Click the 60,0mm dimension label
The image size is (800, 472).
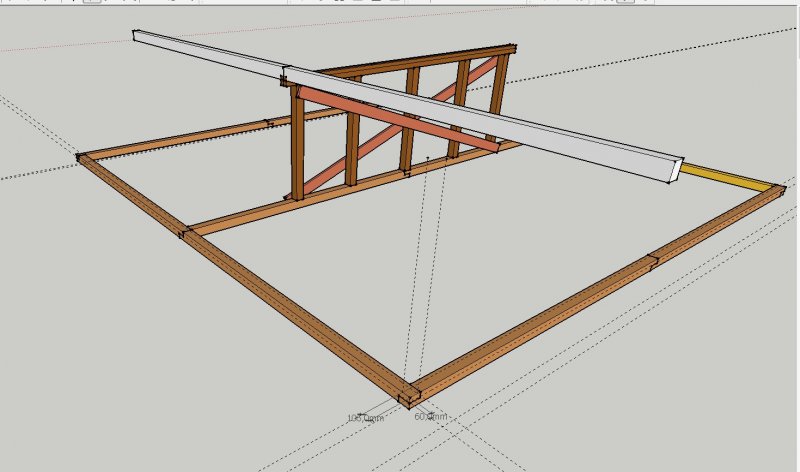click(x=431, y=416)
